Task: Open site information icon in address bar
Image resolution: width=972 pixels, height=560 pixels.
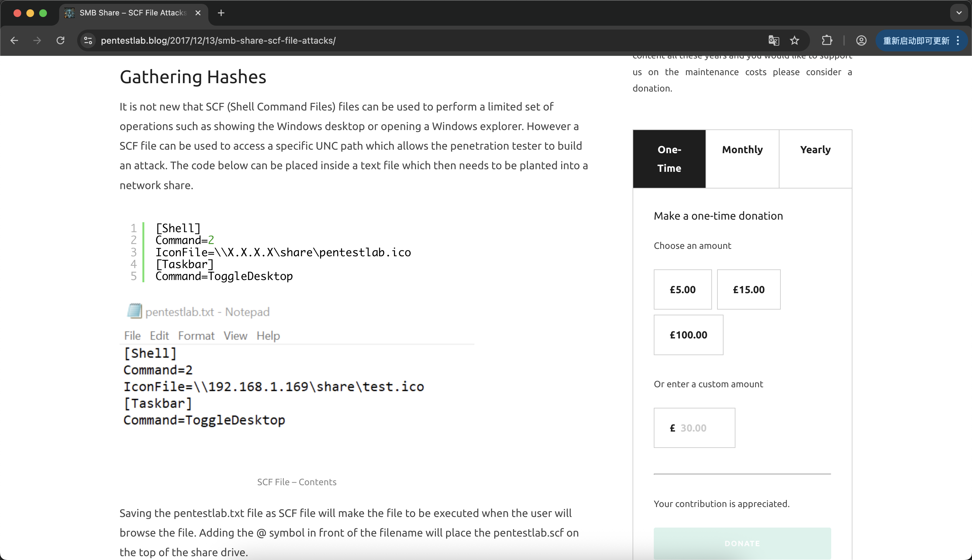Action: click(x=88, y=40)
